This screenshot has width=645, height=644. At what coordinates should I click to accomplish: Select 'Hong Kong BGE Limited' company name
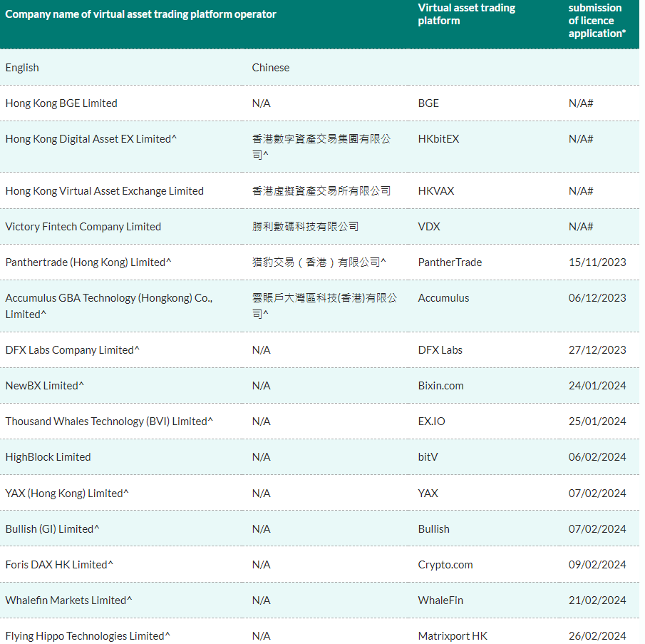pyautogui.click(x=61, y=103)
